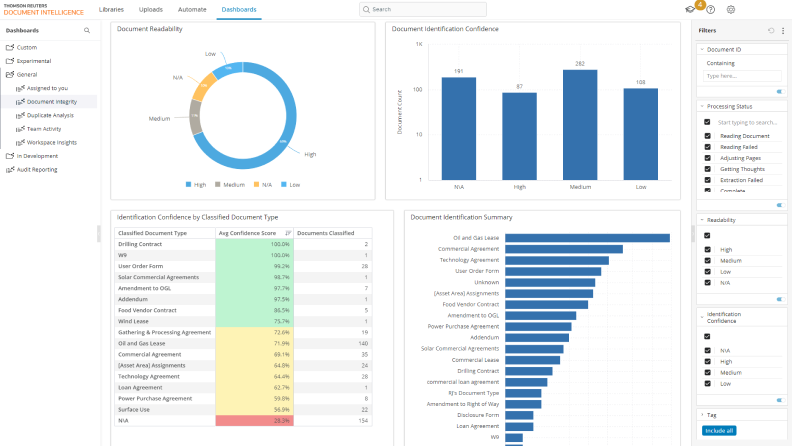
Task: Click the Include all button
Action: (x=718, y=430)
